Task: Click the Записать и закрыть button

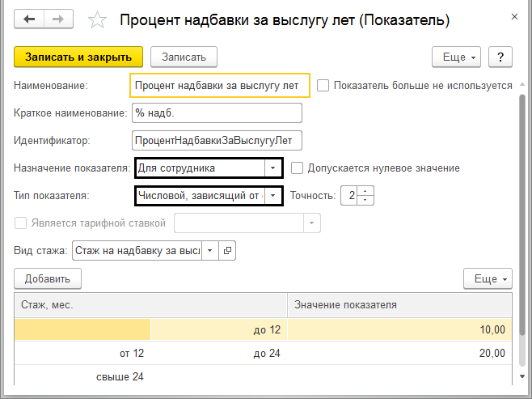Action: (78, 57)
